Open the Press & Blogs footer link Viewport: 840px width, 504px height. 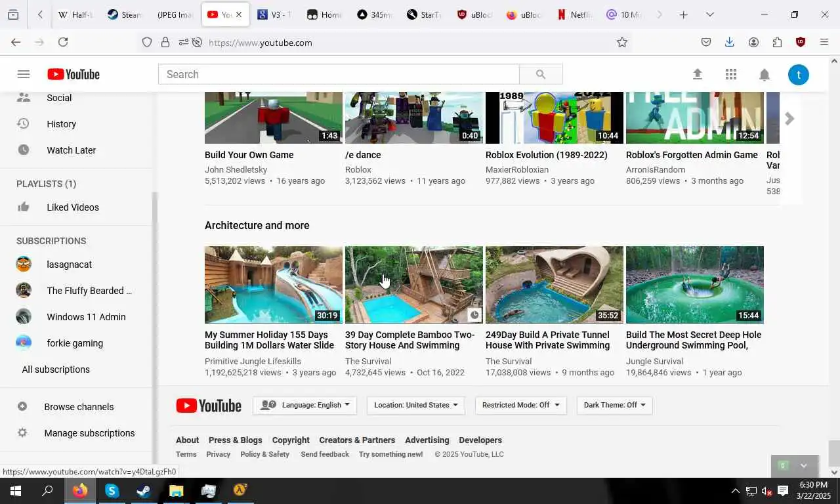[235, 440]
